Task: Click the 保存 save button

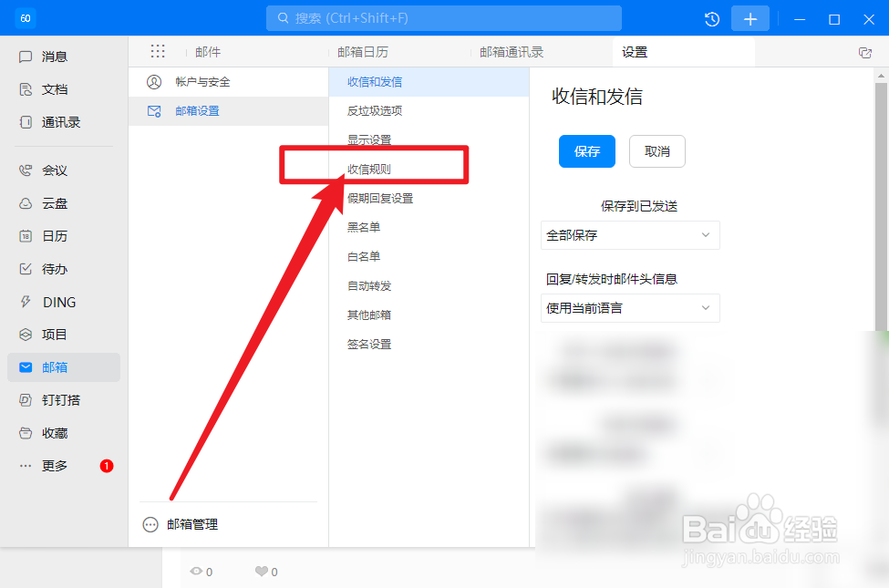Action: (x=586, y=151)
